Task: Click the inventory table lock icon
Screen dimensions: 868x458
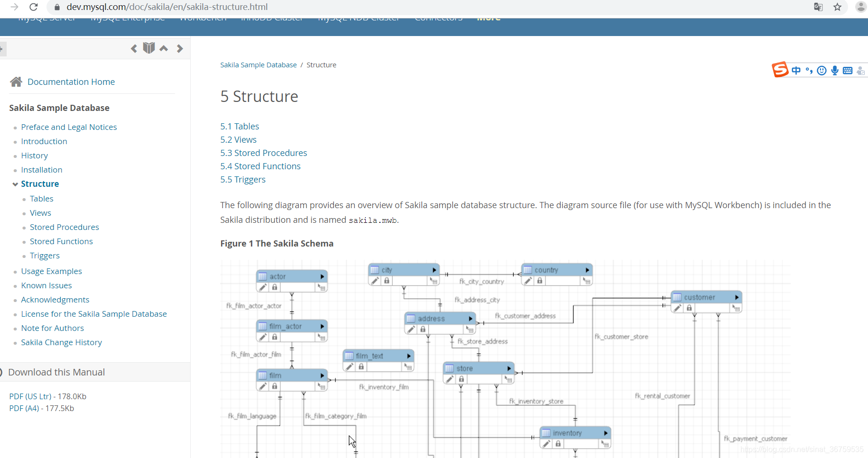Action: (558, 444)
